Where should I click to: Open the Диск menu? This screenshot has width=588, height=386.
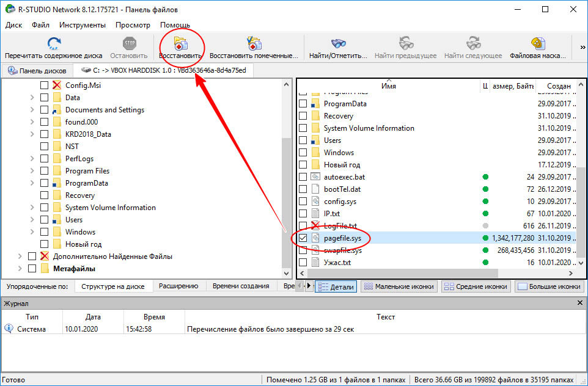[x=14, y=25]
